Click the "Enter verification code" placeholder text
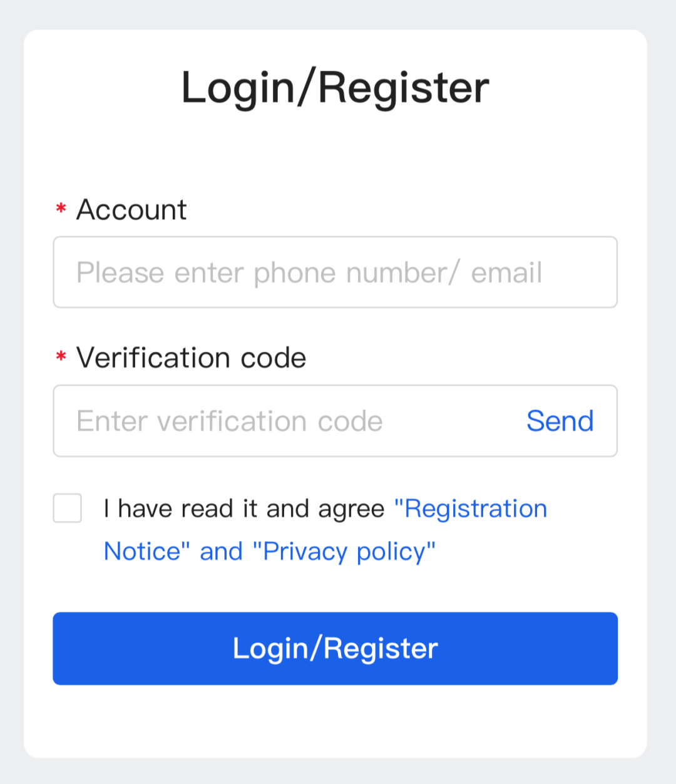This screenshot has height=784, width=676. [x=229, y=421]
